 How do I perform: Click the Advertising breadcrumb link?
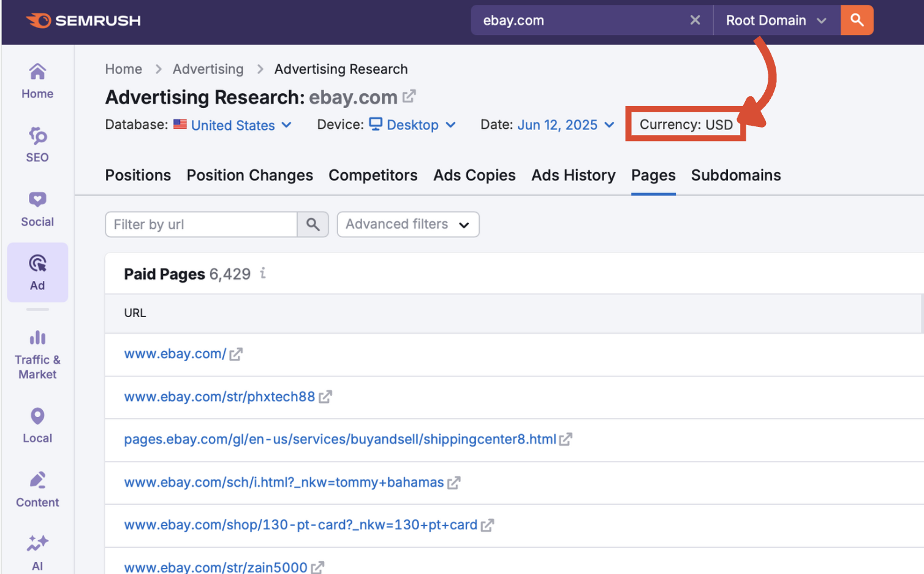pos(208,69)
